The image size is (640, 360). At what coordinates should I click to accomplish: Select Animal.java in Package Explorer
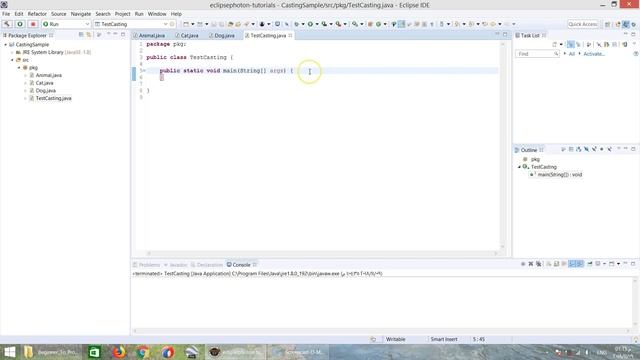(x=49, y=75)
